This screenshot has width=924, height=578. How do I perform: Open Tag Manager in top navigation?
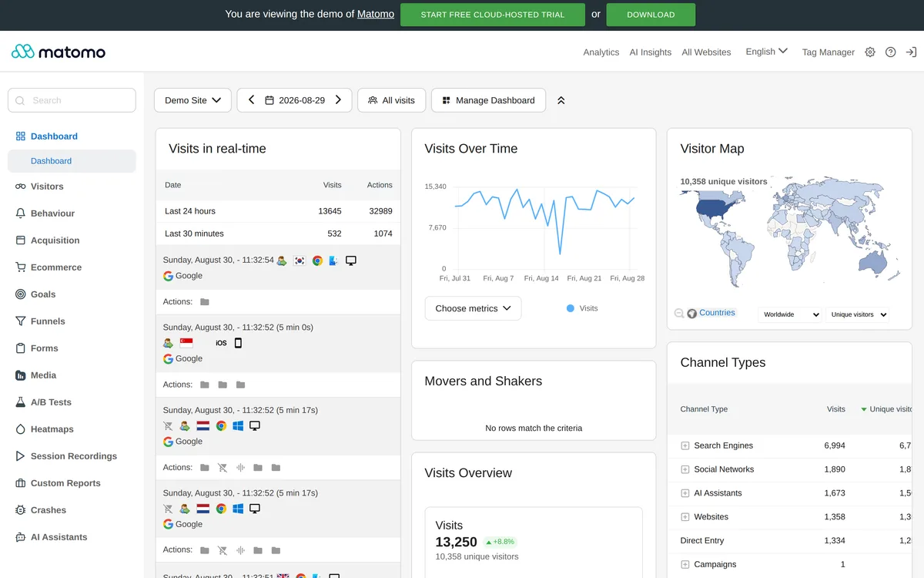pyautogui.click(x=828, y=52)
